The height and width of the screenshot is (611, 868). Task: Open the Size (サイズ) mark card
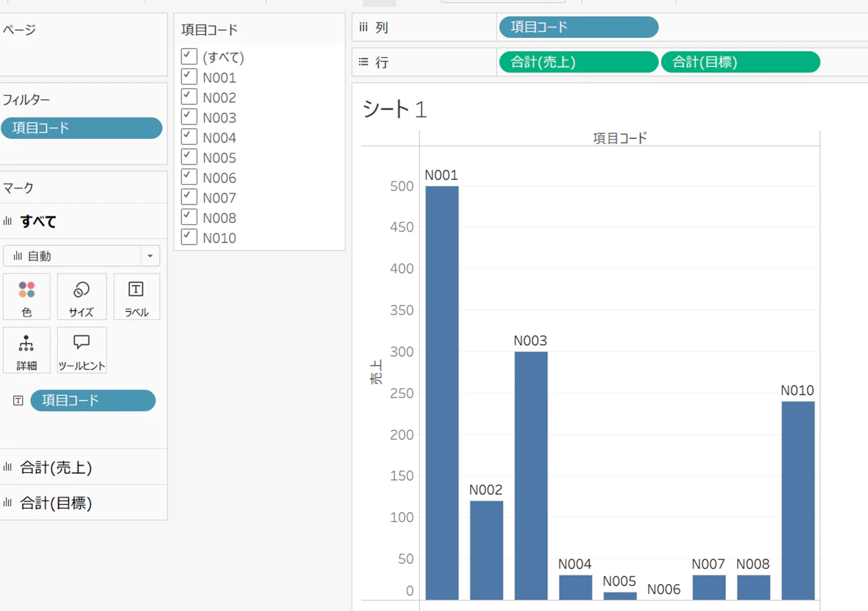pyautogui.click(x=82, y=297)
